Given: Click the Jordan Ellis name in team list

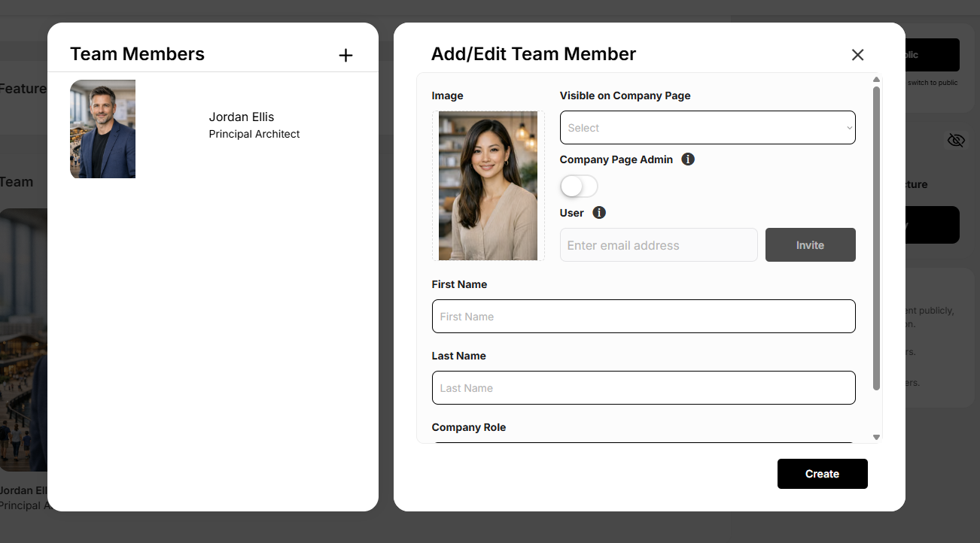Looking at the screenshot, I should click(242, 117).
